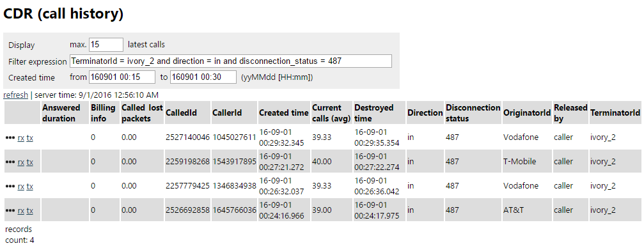Click the Destroyed time column header
Viewport: 644px width, 248px height.
click(x=379, y=113)
